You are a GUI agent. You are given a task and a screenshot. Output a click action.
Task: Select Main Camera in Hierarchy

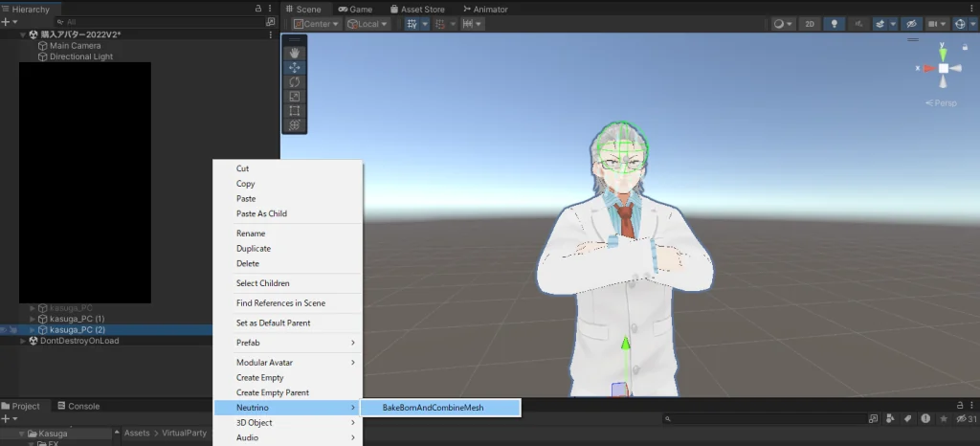coord(75,46)
